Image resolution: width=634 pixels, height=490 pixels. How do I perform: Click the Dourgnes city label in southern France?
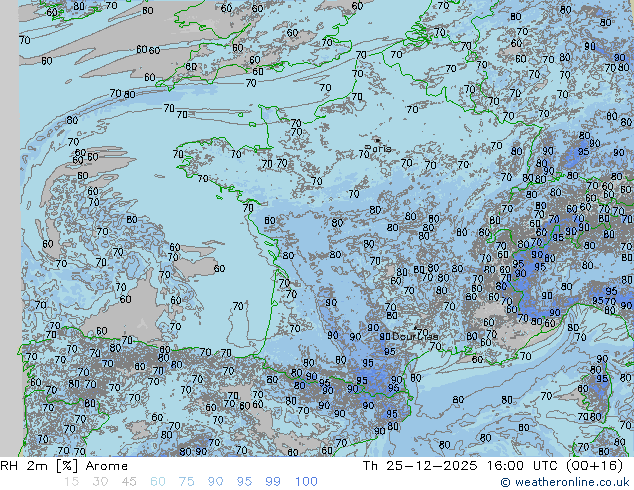click(x=415, y=336)
